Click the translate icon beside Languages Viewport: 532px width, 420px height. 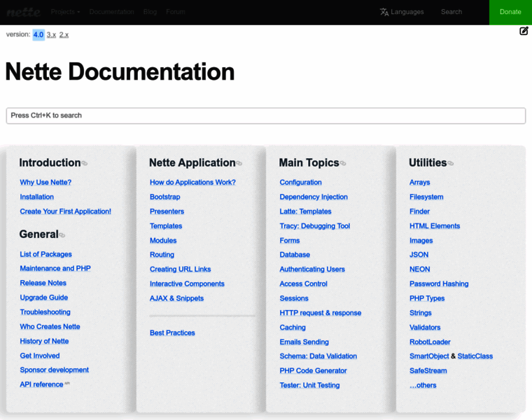384,12
